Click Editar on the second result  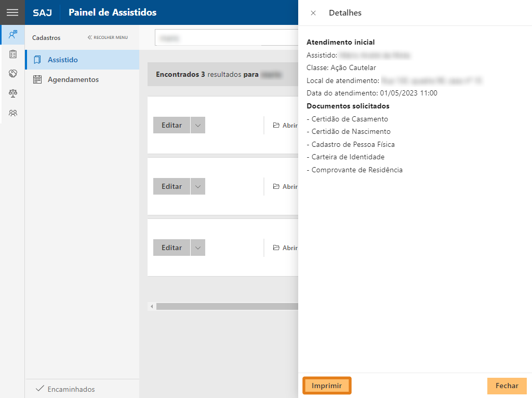(x=171, y=186)
